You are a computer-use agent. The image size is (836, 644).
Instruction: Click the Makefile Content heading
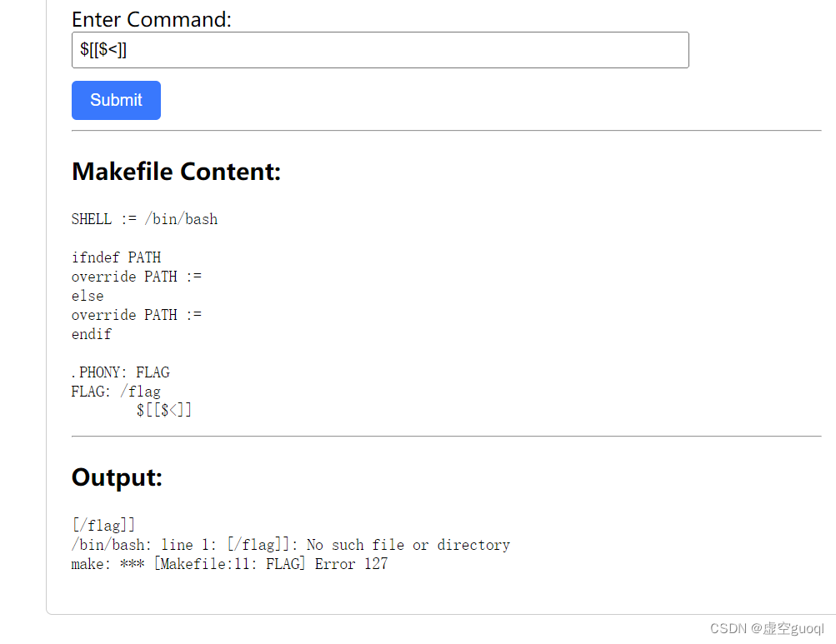(x=176, y=171)
